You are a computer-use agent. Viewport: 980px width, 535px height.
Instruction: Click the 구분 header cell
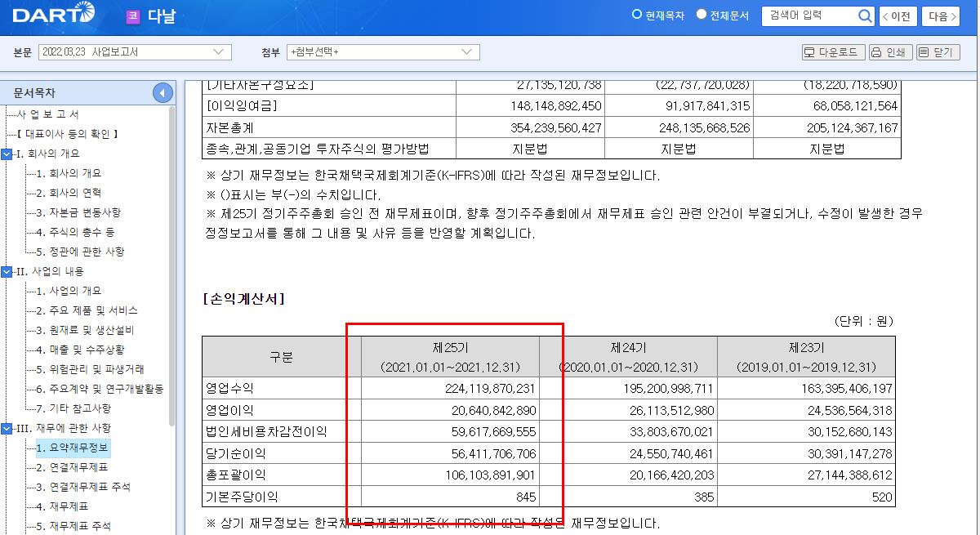point(282,356)
